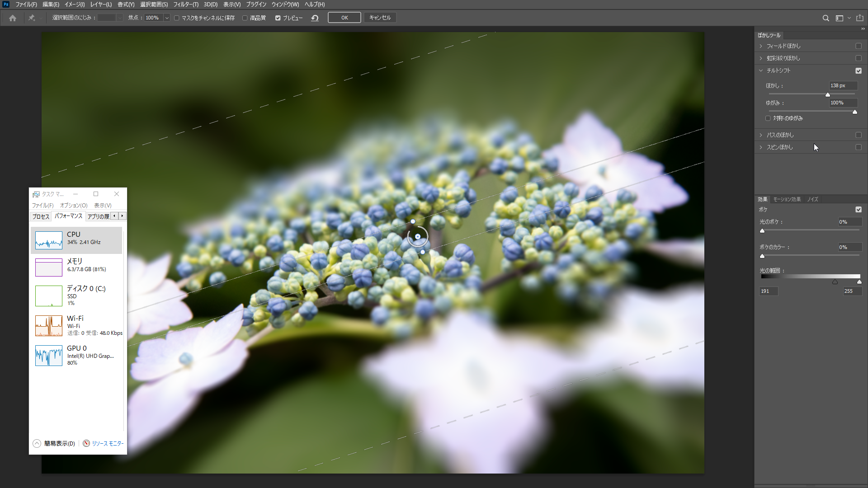Viewport: 868px width, 488px height.
Task: Open Resource Monitor in Task Manager
Action: click(107, 443)
